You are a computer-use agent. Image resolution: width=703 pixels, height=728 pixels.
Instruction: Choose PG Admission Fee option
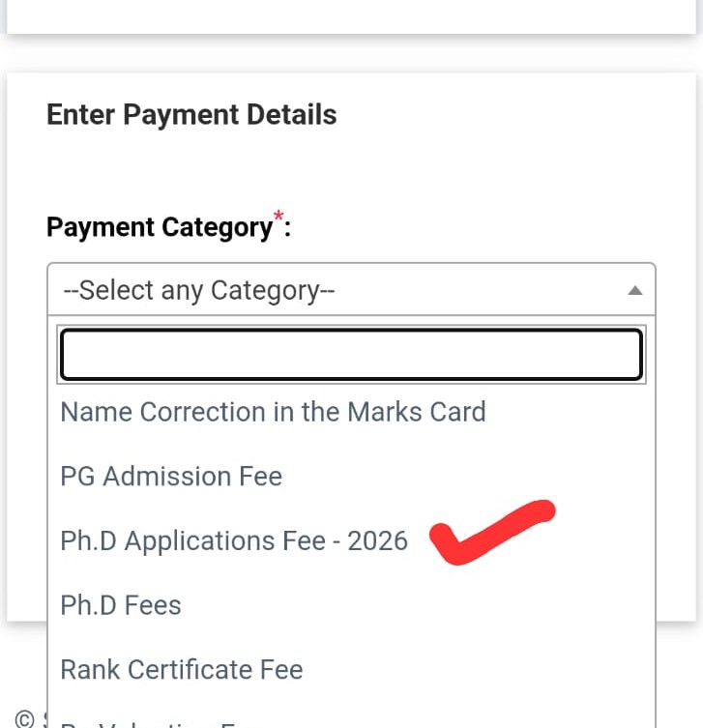pyautogui.click(x=171, y=477)
